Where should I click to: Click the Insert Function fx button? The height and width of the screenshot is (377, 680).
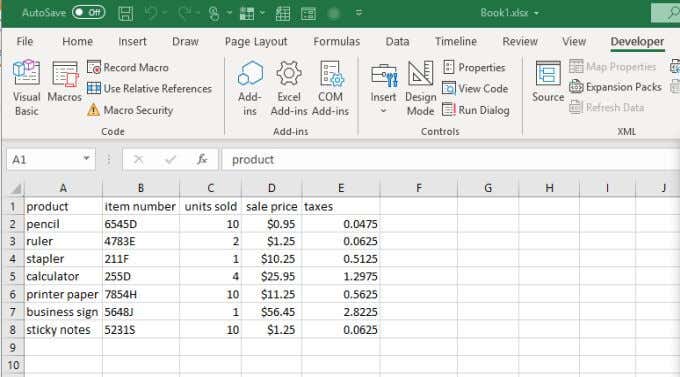click(x=202, y=159)
